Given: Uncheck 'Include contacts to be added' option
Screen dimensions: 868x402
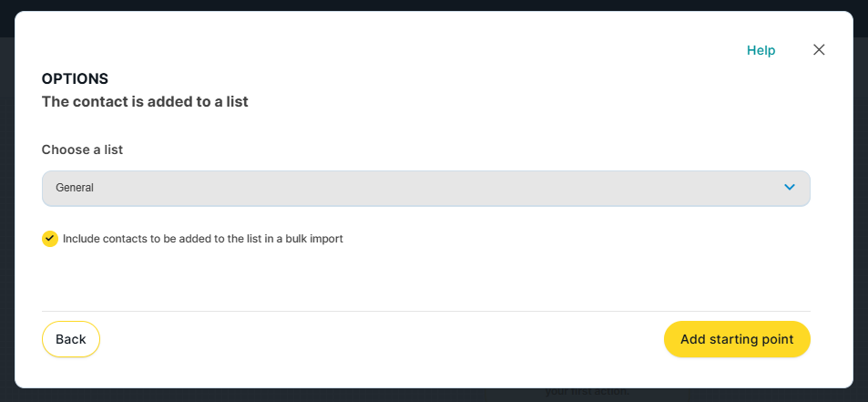Looking at the screenshot, I should pos(50,239).
